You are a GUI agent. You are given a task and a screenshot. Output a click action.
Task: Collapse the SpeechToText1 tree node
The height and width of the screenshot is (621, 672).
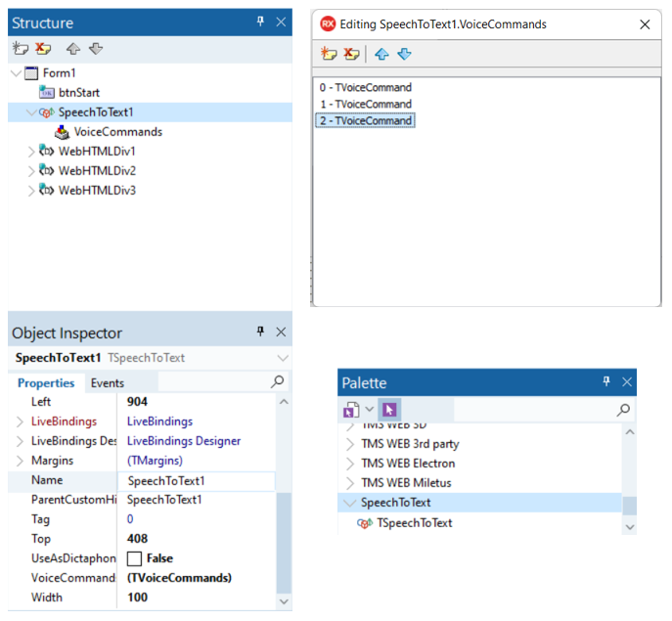point(31,112)
